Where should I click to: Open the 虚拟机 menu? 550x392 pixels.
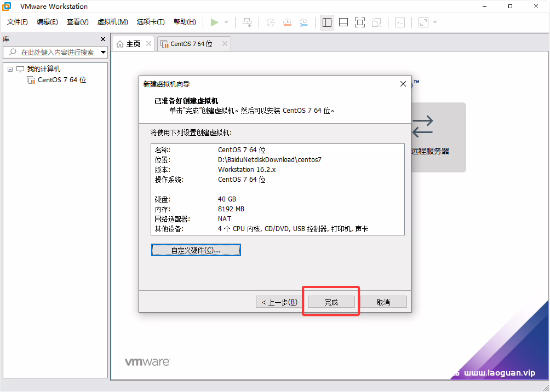(112, 22)
